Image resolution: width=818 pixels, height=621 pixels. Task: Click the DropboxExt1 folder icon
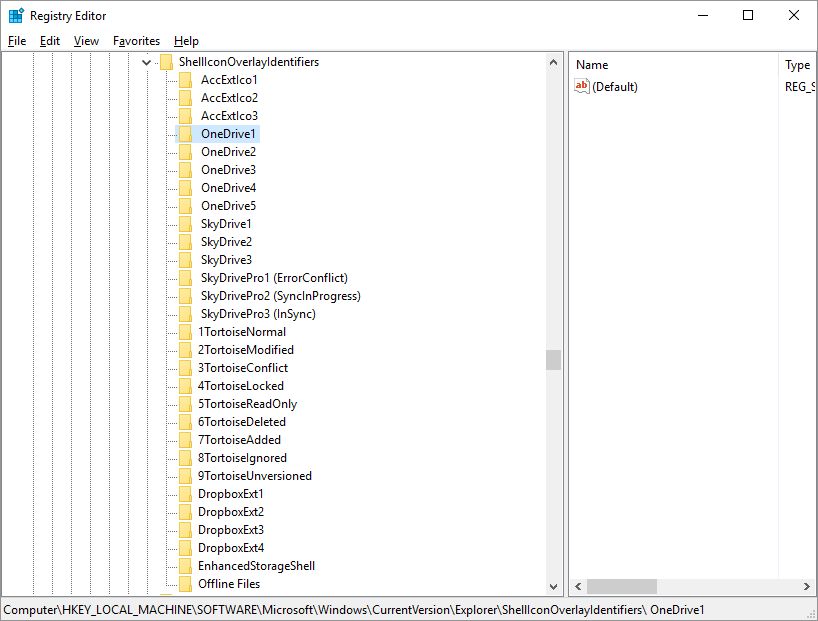(x=185, y=494)
